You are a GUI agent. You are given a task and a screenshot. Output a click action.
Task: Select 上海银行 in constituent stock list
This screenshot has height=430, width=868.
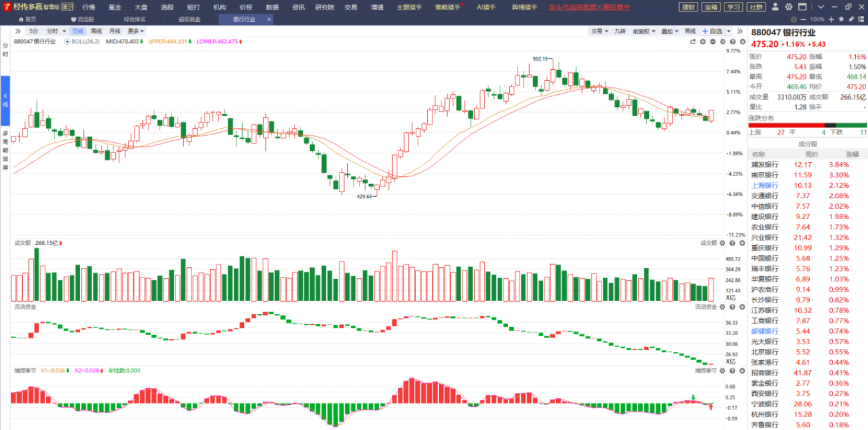[x=764, y=185]
